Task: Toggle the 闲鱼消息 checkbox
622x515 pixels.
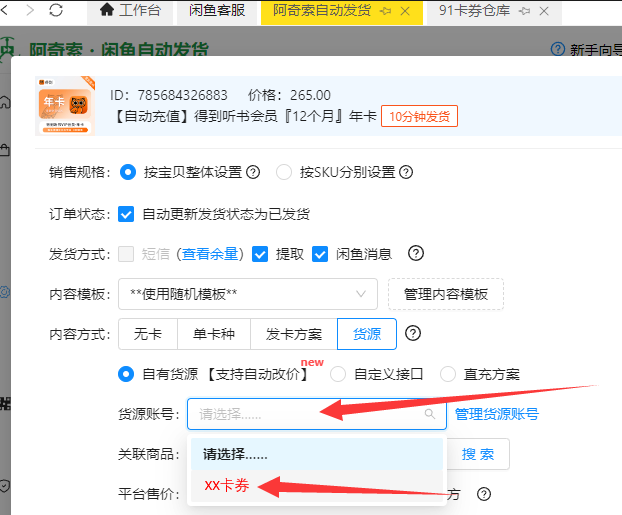Action: tap(320, 254)
